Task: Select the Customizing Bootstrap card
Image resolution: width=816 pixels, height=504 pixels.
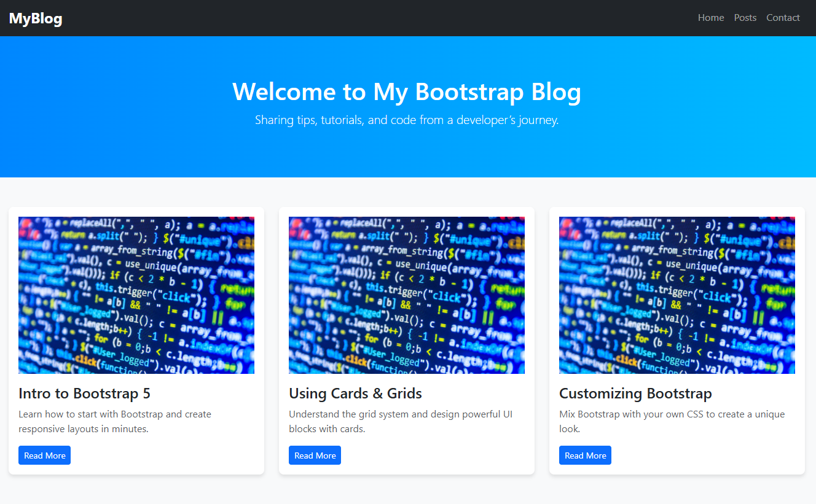Action: 677,341
